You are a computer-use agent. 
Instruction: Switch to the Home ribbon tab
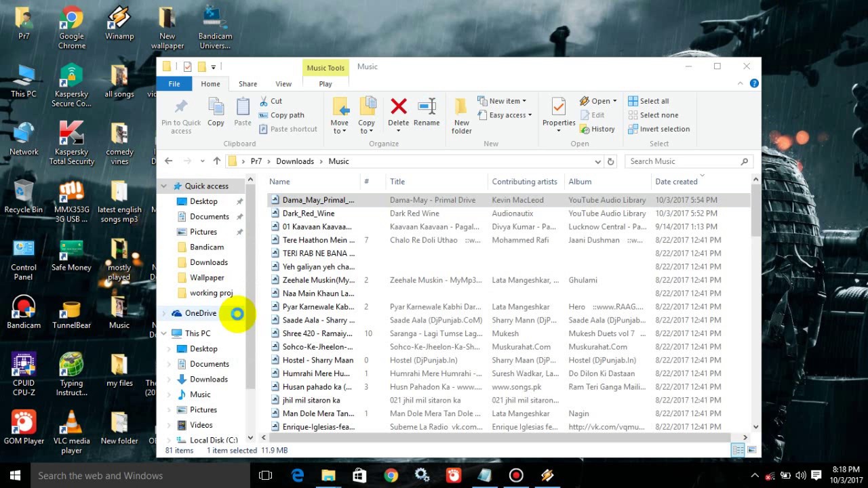click(x=210, y=84)
